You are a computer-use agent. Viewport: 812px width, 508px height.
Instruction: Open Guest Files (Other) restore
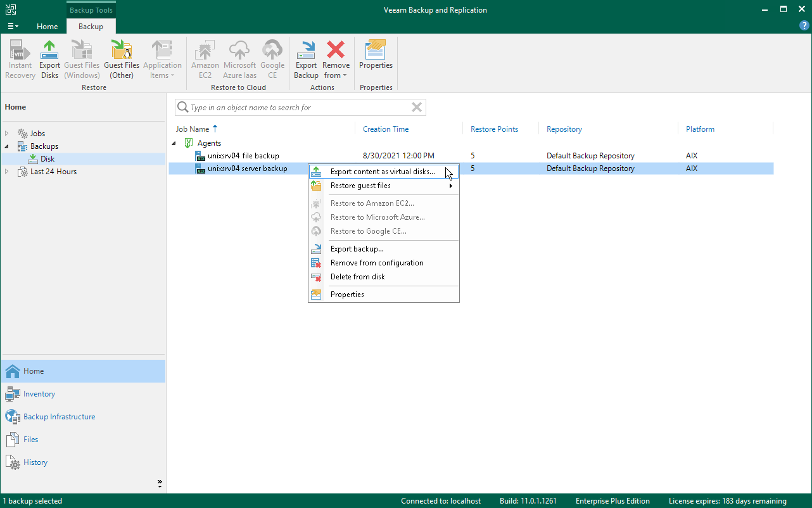tap(121, 57)
